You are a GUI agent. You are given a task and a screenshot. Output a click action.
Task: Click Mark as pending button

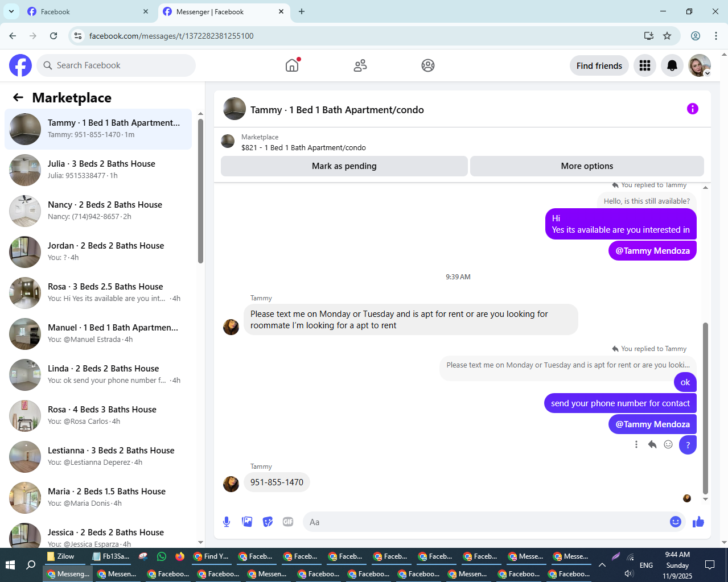(344, 166)
